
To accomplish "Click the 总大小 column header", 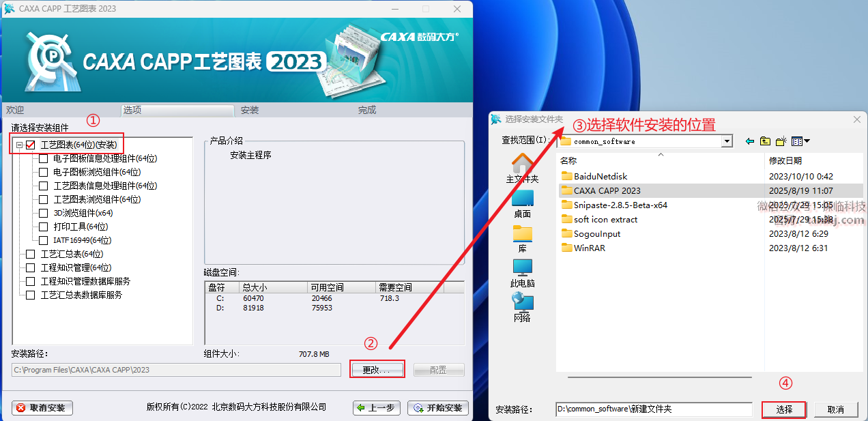I will 274,287.
